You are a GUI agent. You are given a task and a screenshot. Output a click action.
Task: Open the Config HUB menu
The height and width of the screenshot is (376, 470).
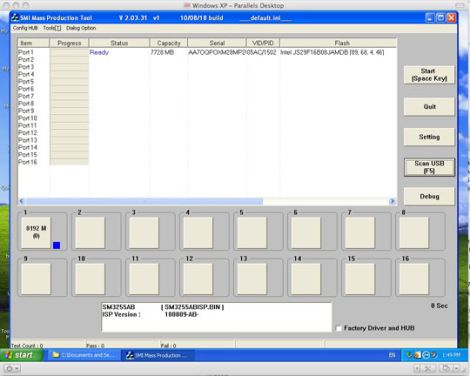click(x=25, y=28)
